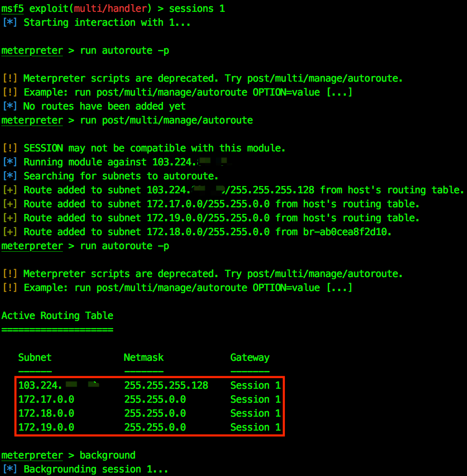Image resolution: width=467 pixels, height=476 pixels.
Task: Select netmask cell '255.255.255.128' in routing table
Action: click(x=166, y=385)
